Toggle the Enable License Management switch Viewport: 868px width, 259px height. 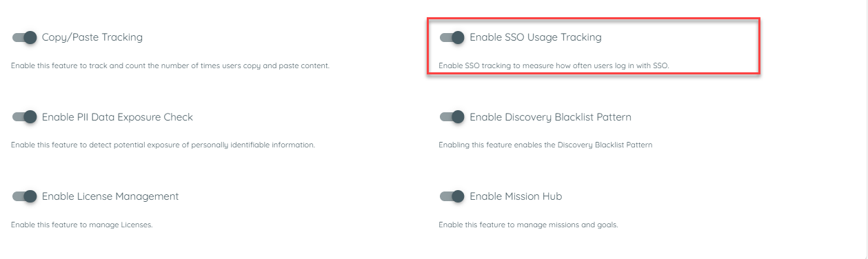pyautogui.click(x=24, y=196)
